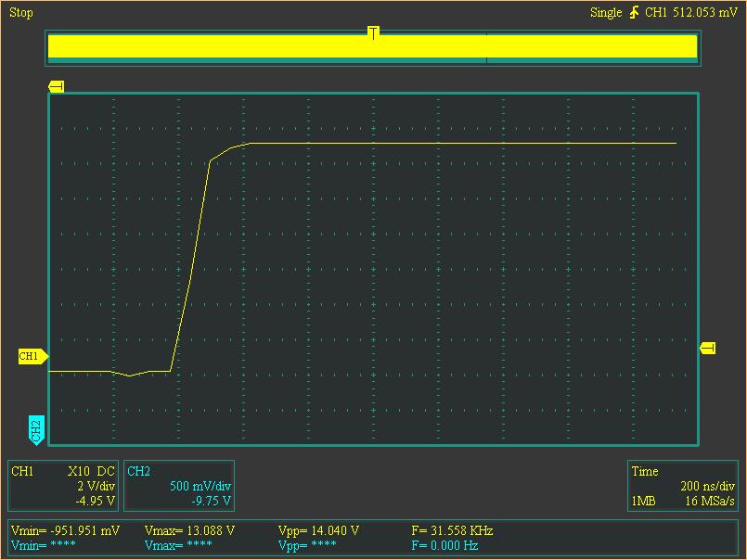
Task: Select the trigger level marker on right edge
Action: [x=707, y=348]
